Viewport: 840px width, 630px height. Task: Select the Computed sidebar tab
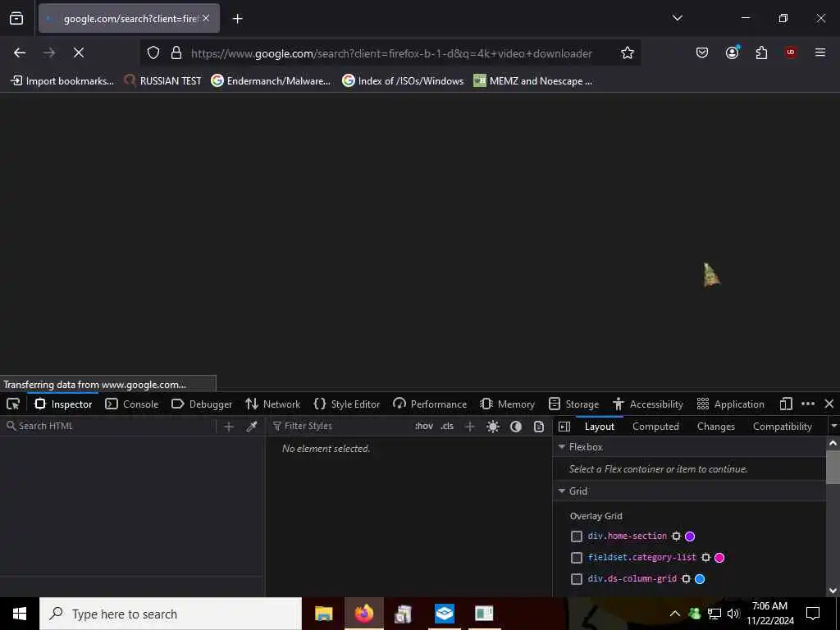pyautogui.click(x=655, y=427)
